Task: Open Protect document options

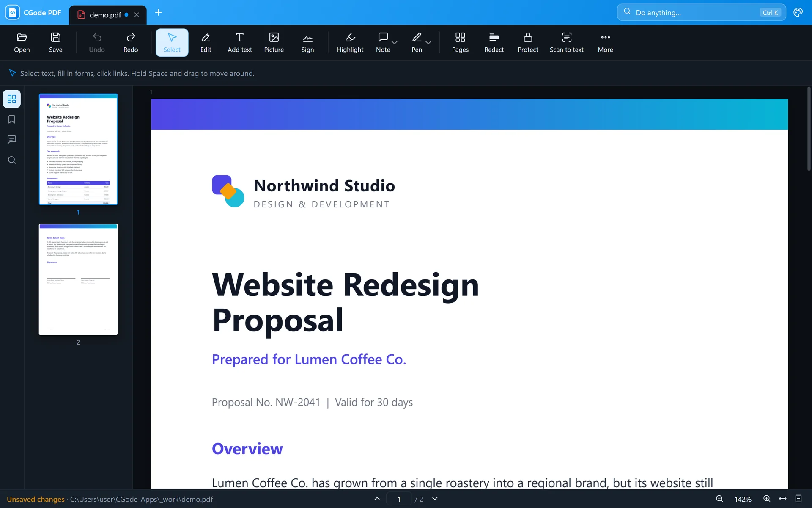Action: pyautogui.click(x=528, y=42)
